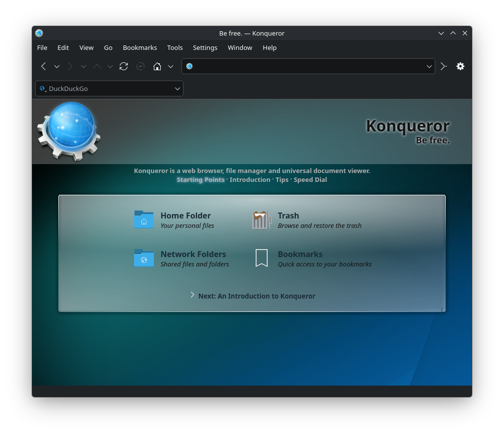Open the gear settings toolbar icon
The height and width of the screenshot is (435, 504).
(x=460, y=66)
